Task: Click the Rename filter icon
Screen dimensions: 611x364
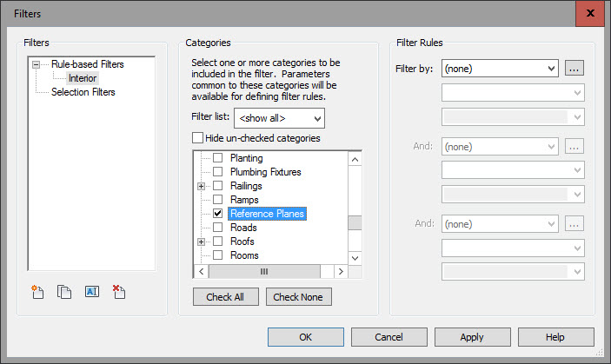Action: point(92,292)
